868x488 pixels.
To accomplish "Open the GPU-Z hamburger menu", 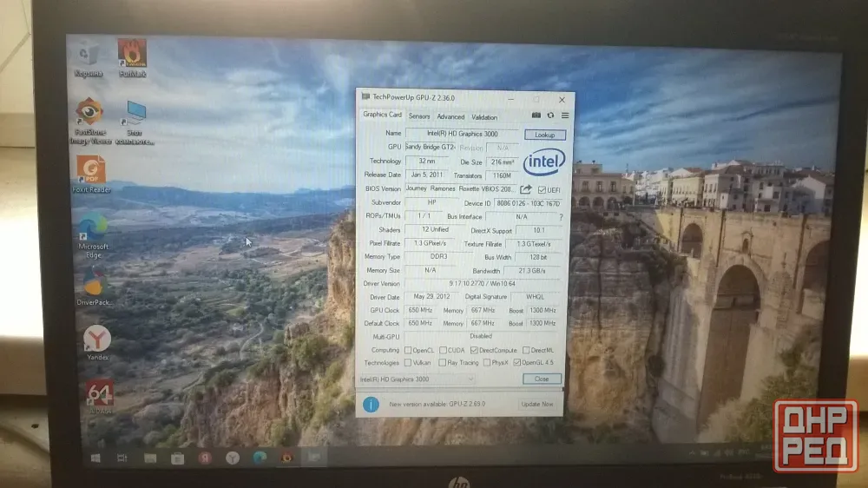I will (565, 115).
